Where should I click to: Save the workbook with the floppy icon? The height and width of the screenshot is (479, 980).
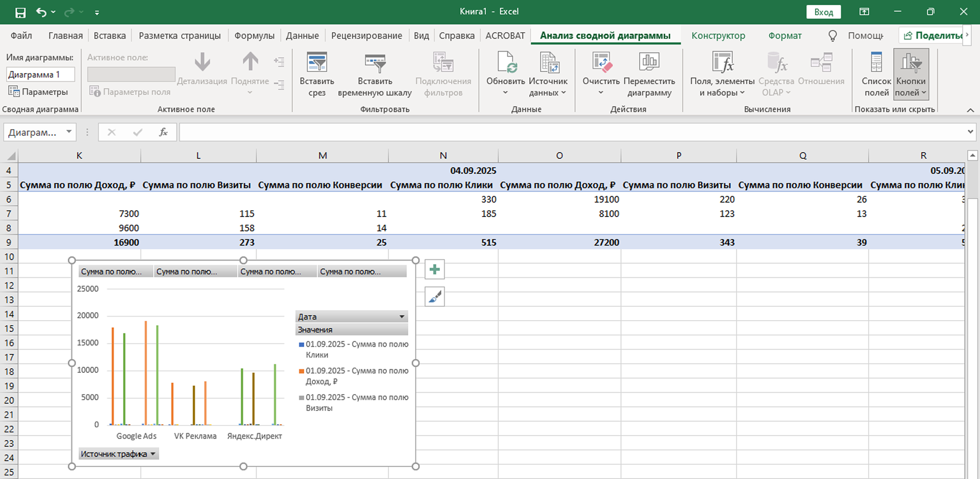pyautogui.click(x=20, y=12)
